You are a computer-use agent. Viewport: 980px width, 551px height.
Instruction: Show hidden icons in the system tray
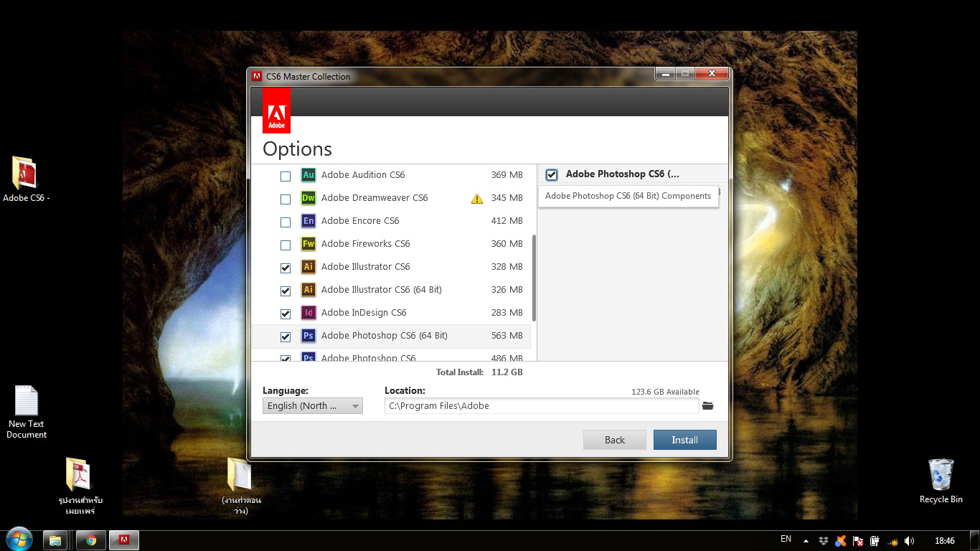[x=806, y=541]
